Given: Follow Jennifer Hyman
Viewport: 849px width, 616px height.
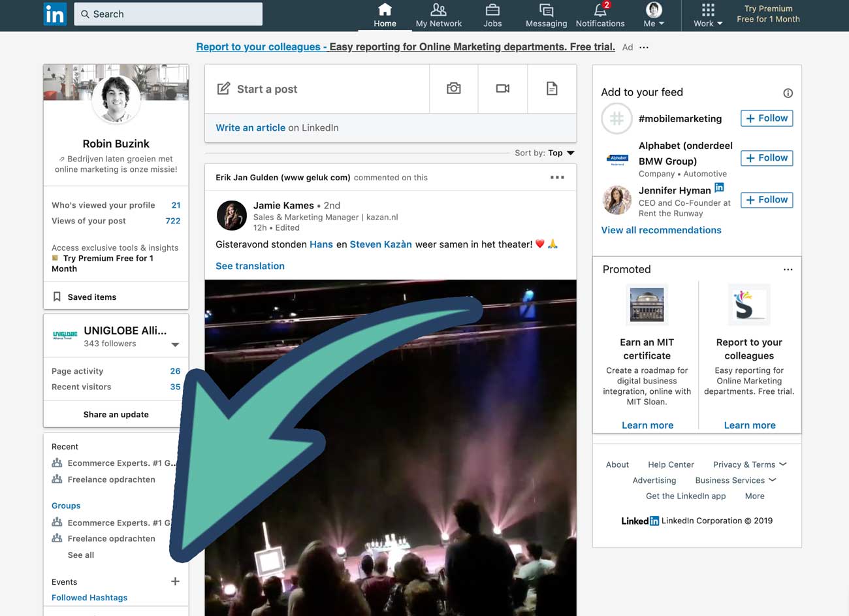Looking at the screenshot, I should (x=767, y=200).
